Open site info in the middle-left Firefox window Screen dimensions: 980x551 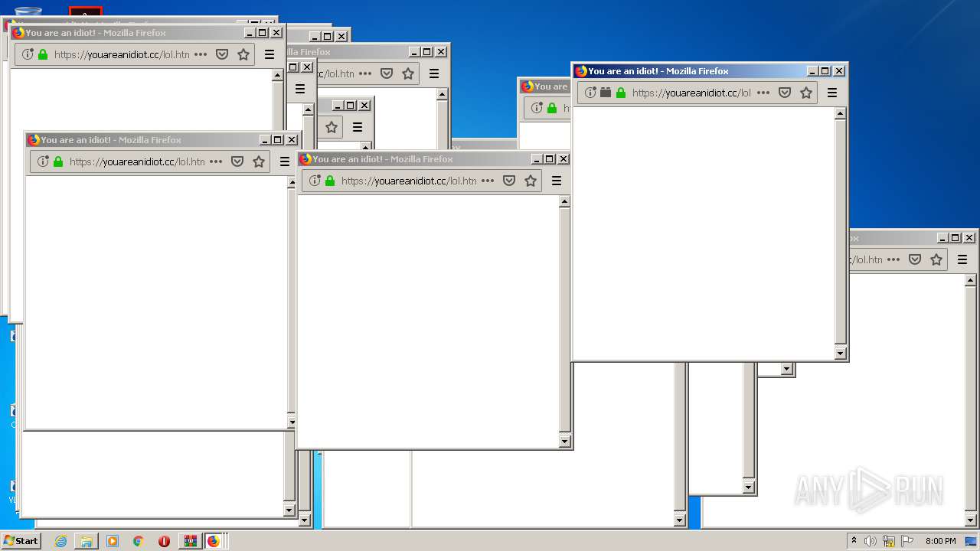click(43, 161)
